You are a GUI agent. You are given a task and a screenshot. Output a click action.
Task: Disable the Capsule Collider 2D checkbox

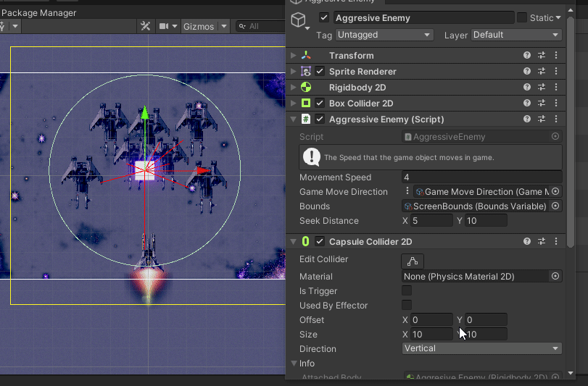pyautogui.click(x=320, y=241)
